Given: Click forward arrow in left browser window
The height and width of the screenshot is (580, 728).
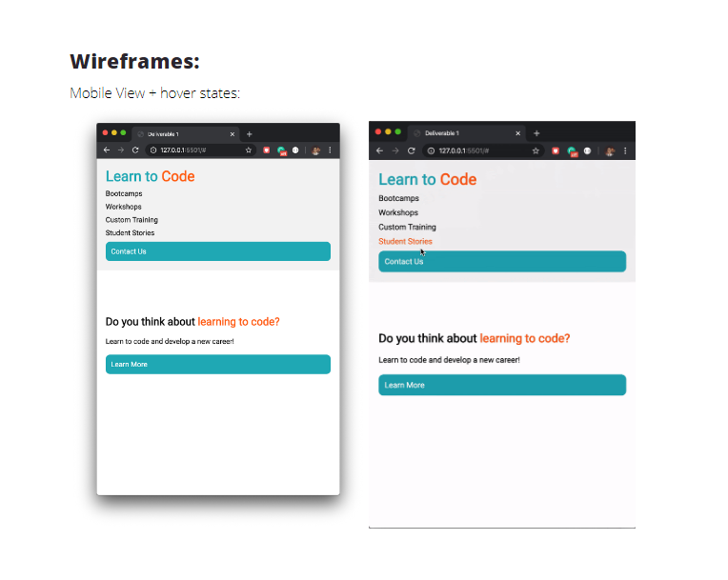Looking at the screenshot, I should click(x=121, y=150).
